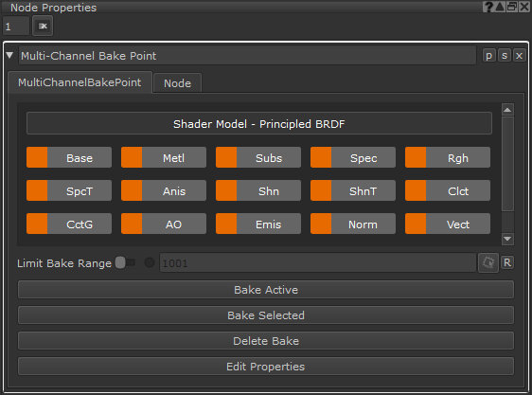
Task: Toggle the Emis channel selection
Action: 258,224
